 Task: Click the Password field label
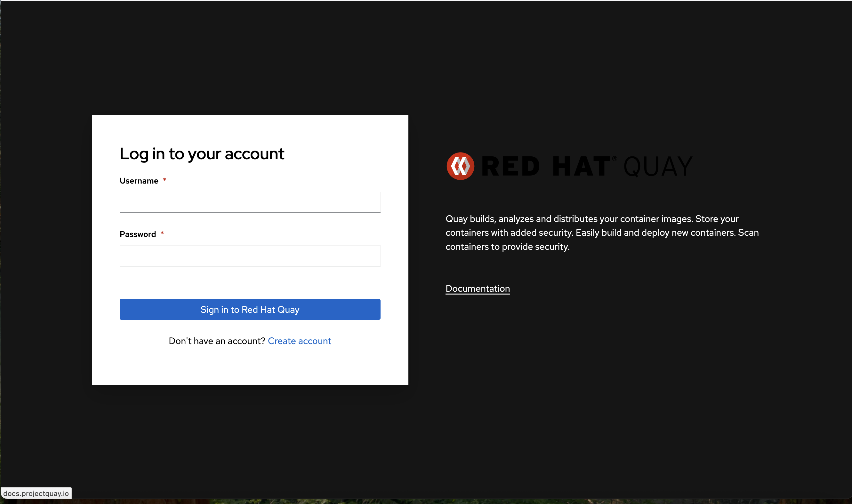pos(138,234)
